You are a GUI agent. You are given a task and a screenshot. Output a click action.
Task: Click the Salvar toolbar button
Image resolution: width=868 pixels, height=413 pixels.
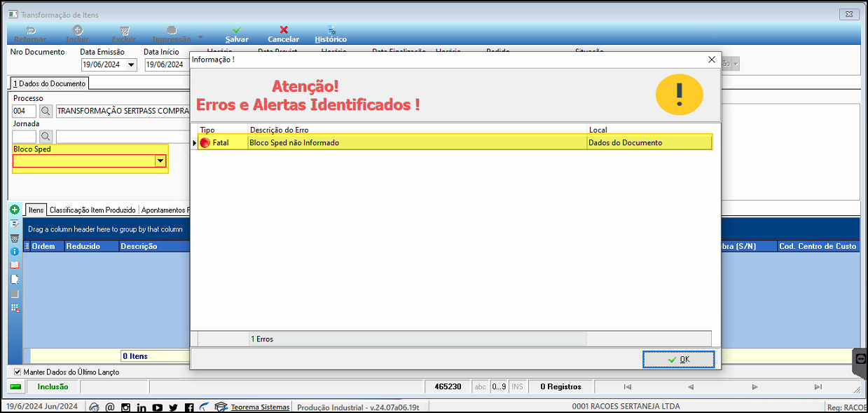coord(237,34)
